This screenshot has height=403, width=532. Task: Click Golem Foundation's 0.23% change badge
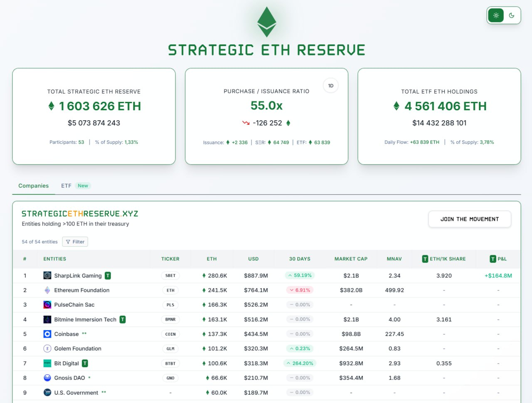coord(300,349)
